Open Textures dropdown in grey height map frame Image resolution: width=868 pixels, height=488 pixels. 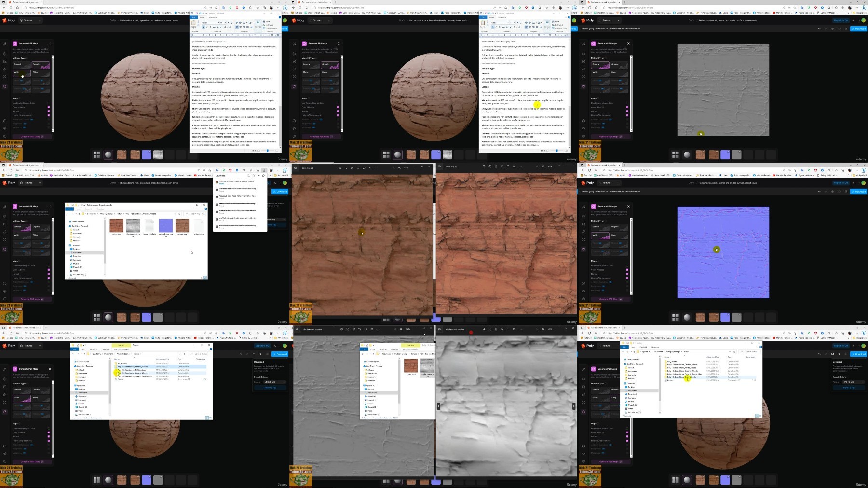(609, 20)
